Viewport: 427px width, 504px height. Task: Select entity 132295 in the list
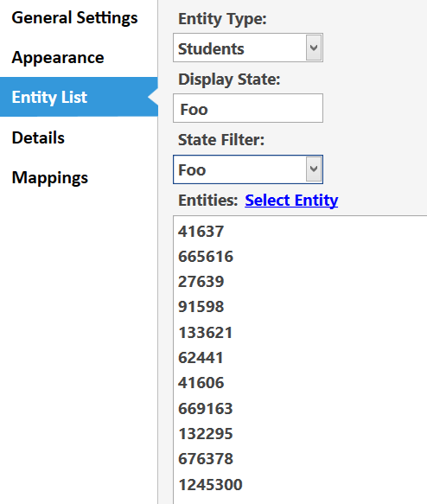[206, 434]
